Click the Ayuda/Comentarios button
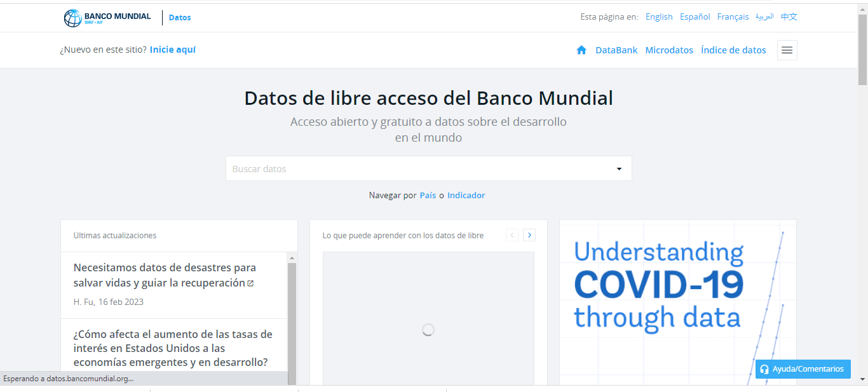Viewport: 868px width, 392px height. pos(803,369)
